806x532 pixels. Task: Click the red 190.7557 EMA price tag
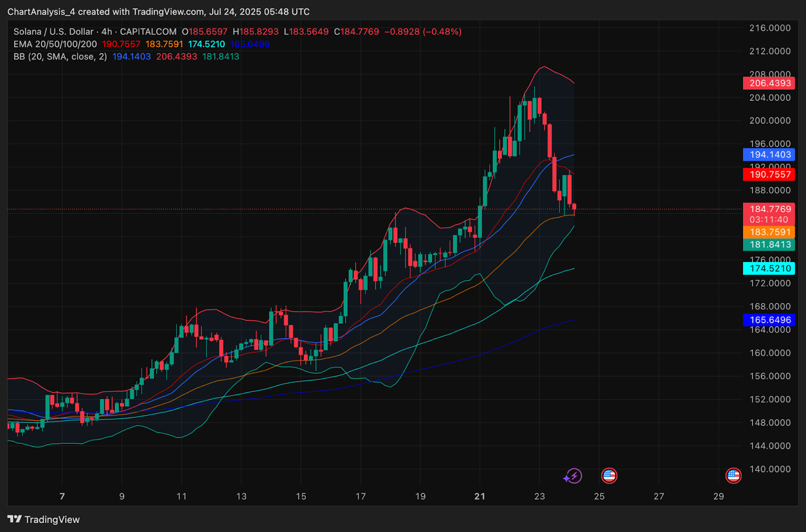coord(769,174)
